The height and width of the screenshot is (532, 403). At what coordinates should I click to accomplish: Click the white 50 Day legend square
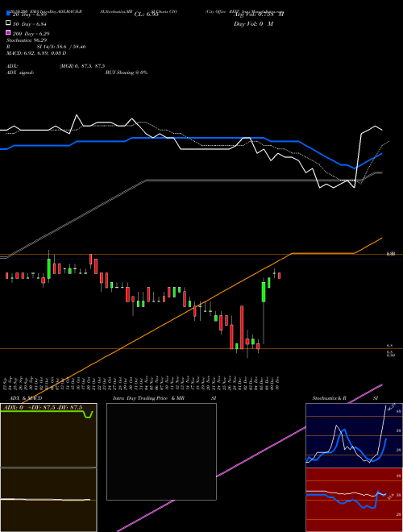click(x=8, y=23)
